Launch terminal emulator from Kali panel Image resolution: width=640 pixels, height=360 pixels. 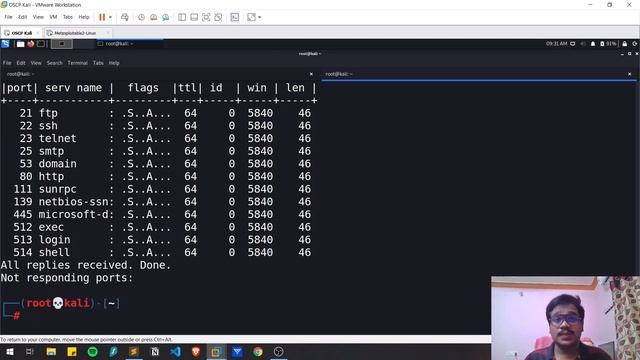[41, 44]
